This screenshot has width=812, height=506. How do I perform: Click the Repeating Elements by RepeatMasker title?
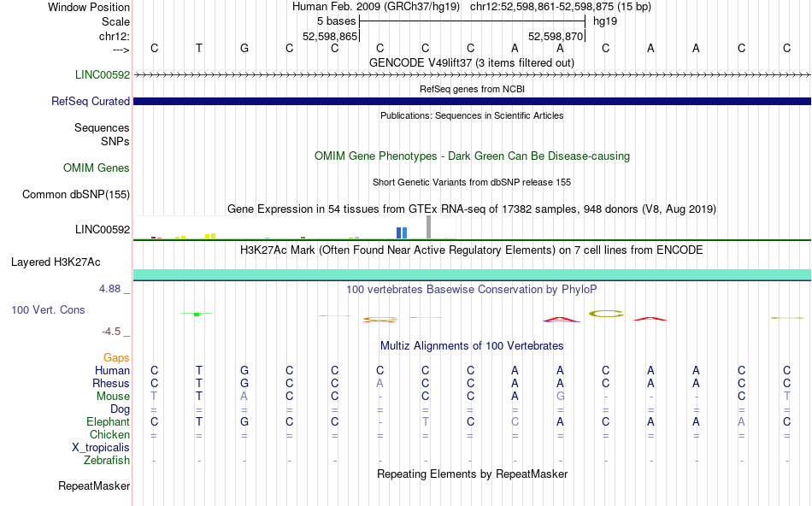473,474
